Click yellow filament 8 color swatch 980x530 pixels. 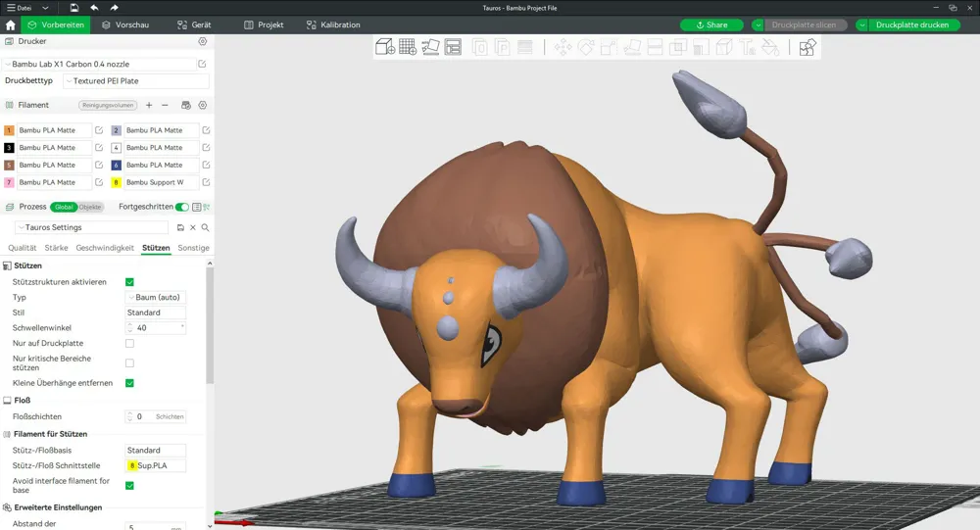tap(117, 182)
